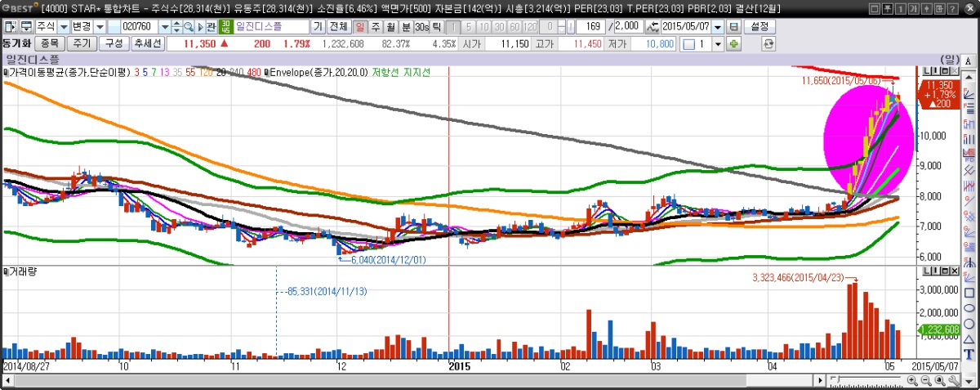Image resolution: width=980 pixels, height=390 pixels.
Task: Click the 1,232,608 volume tag on the axis
Action: pyautogui.click(x=939, y=329)
